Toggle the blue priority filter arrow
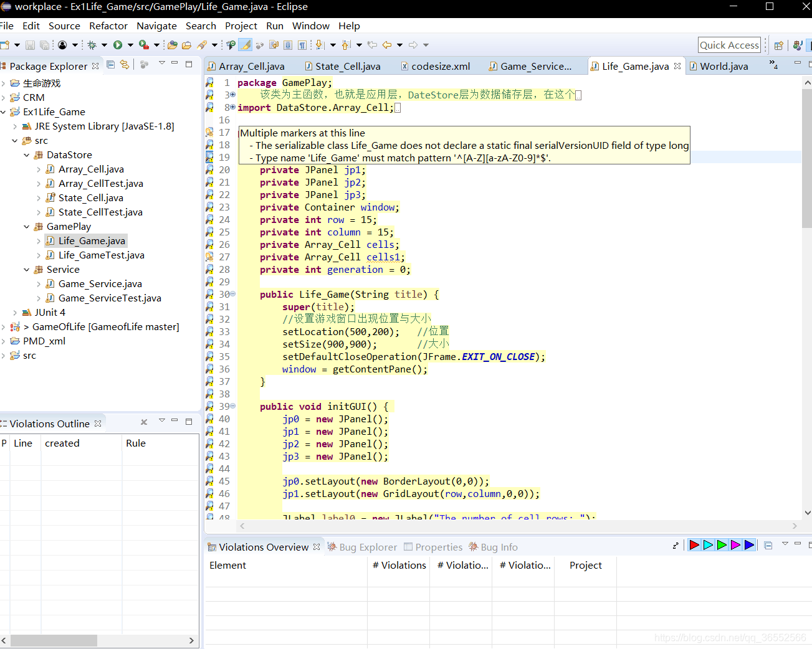812x649 pixels. tap(749, 545)
